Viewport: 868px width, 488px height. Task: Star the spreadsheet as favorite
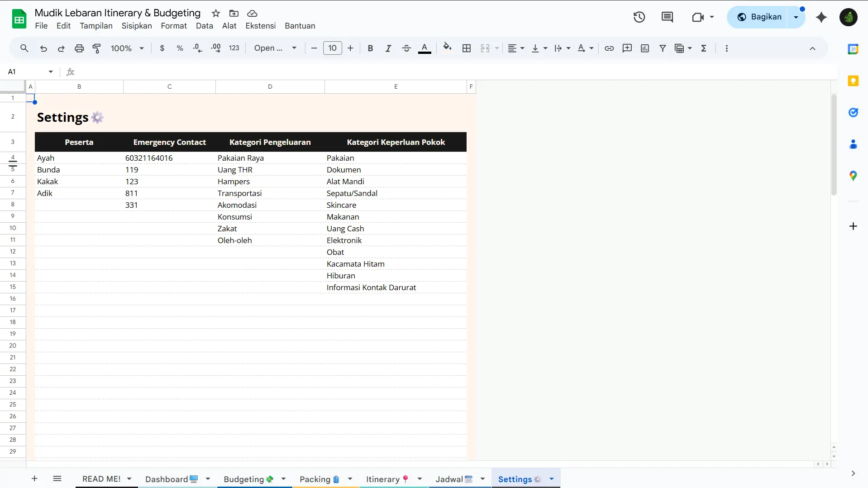point(216,13)
